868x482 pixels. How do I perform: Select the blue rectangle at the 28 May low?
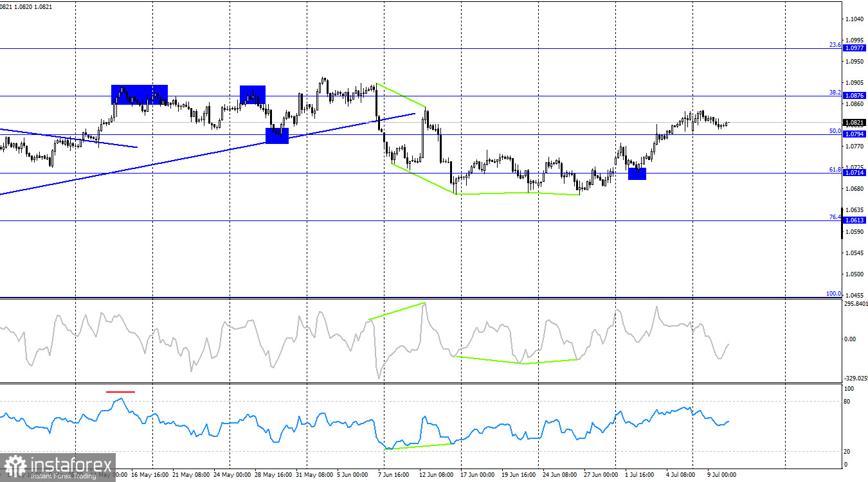(277, 136)
